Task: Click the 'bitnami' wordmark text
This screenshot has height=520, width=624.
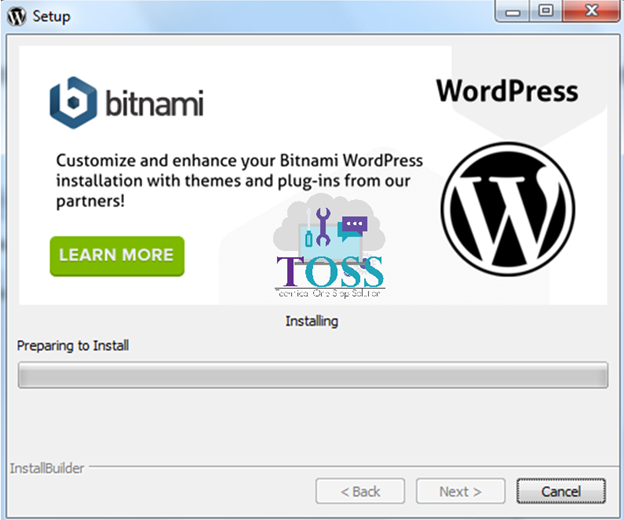Action: click(x=154, y=103)
